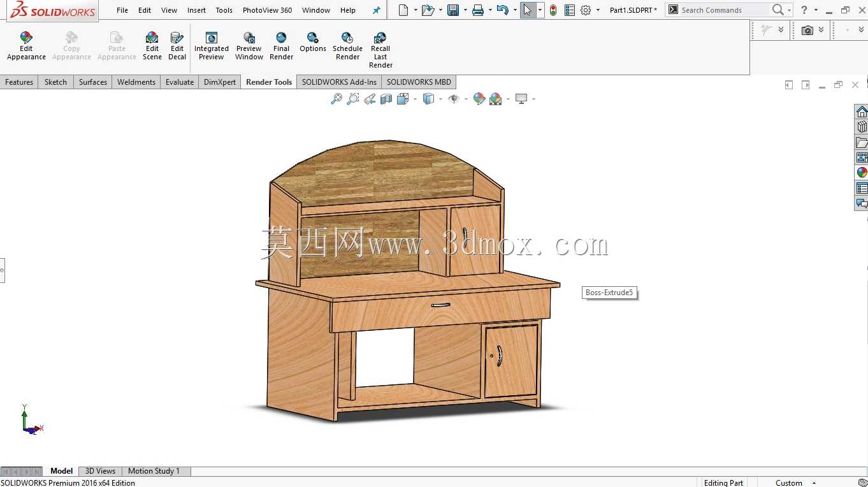Open Edit Appearance tool
This screenshot has width=868, height=487.
pyautogui.click(x=26, y=46)
